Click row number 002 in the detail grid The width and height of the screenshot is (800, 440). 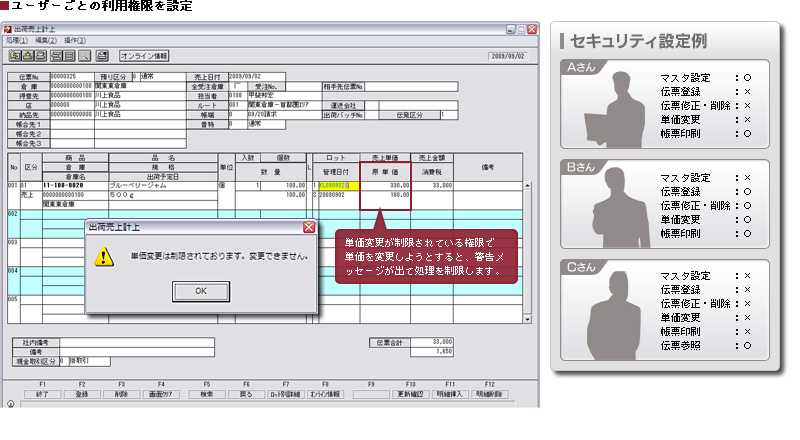click(13, 214)
